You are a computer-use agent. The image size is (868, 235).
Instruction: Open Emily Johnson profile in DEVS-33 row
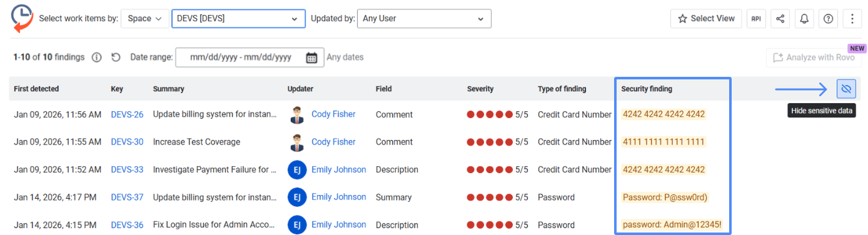click(339, 169)
